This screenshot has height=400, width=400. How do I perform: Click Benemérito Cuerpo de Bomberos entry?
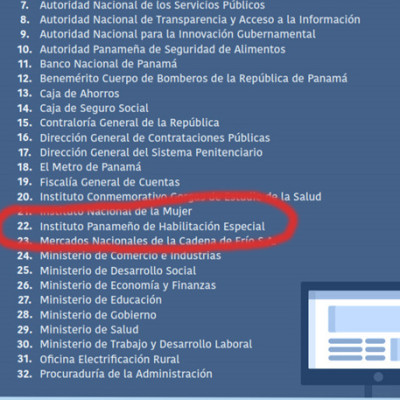point(194,78)
